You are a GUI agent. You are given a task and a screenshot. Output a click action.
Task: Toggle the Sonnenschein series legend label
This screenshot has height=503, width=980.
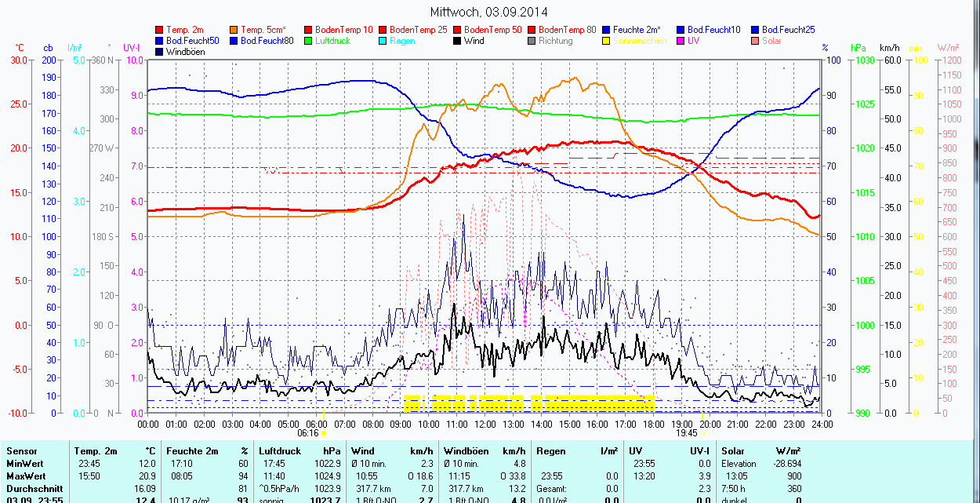(640, 41)
